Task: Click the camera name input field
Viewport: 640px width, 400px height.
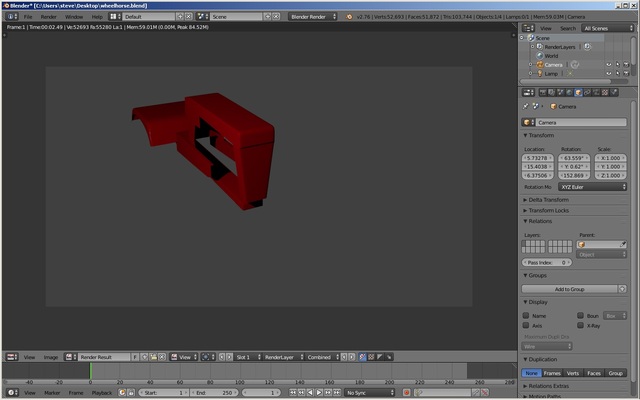Action: [580, 122]
